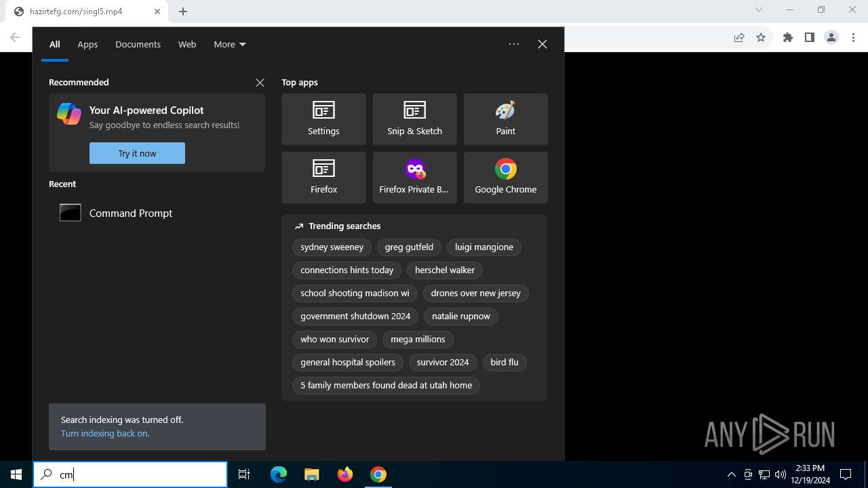Open Settings from Top apps
The width and height of the screenshot is (868, 488).
pos(323,119)
